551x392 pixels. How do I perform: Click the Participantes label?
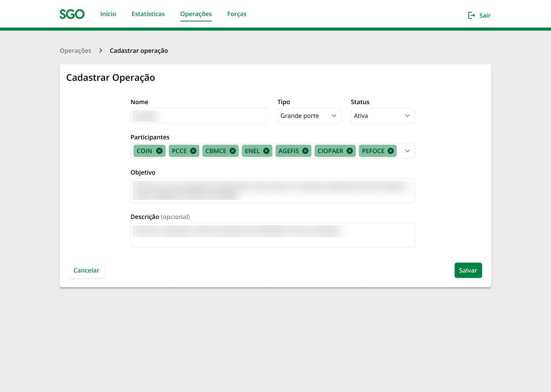[x=150, y=137]
